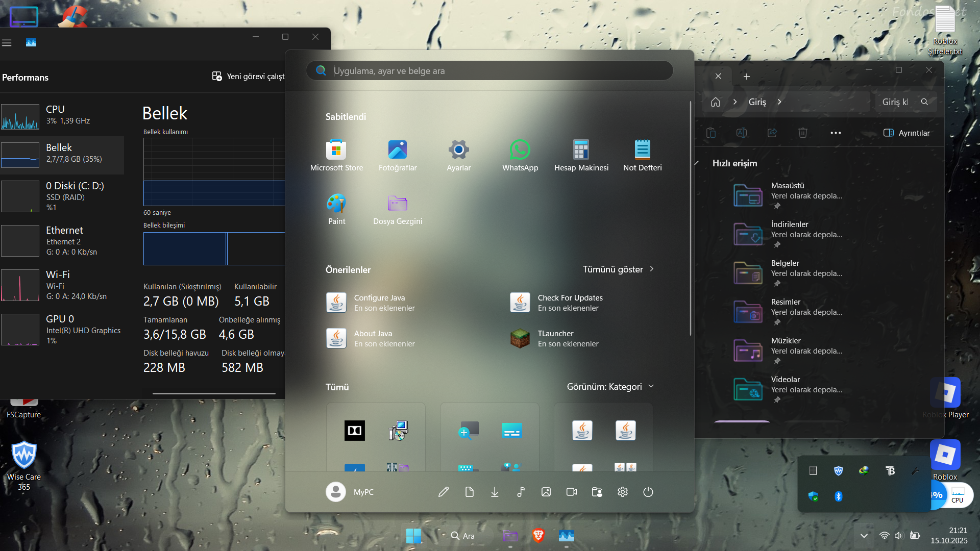980x551 pixels.
Task: Open the MyPC user account button
Action: (x=350, y=492)
